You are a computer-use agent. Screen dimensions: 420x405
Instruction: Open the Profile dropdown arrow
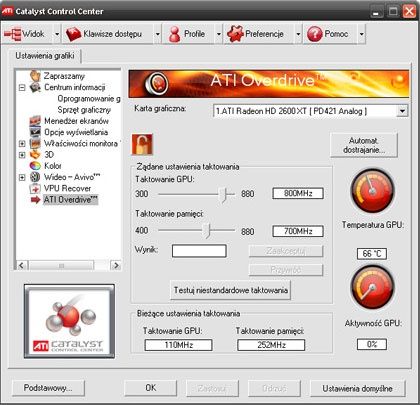(x=219, y=34)
